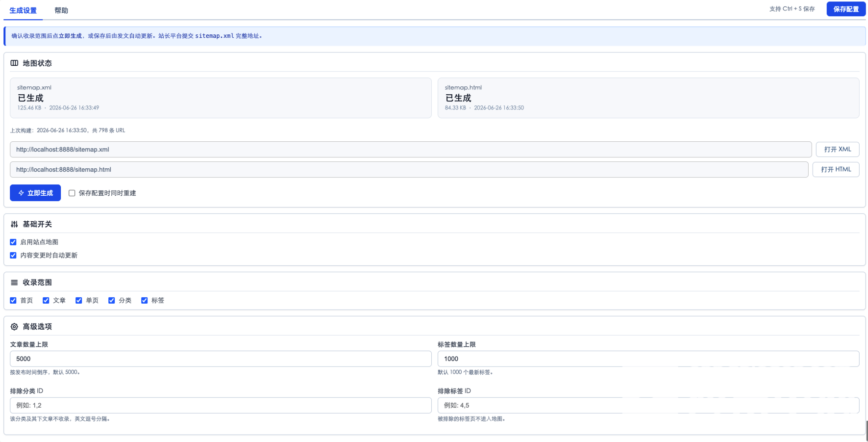This screenshot has height=442, width=868.
Task: Open the sitemap with 打开 XML
Action: coord(838,149)
